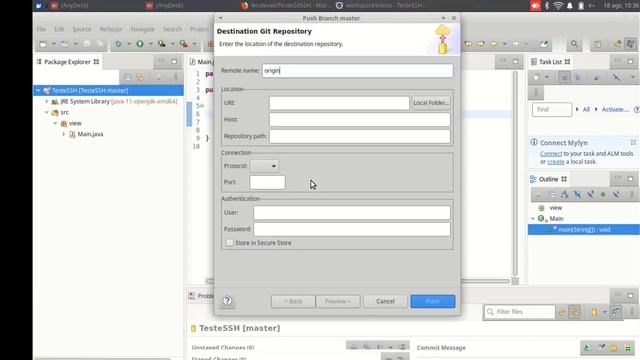Click the Filter files search field
Viewport: 640px width, 360px height.
tap(520, 312)
